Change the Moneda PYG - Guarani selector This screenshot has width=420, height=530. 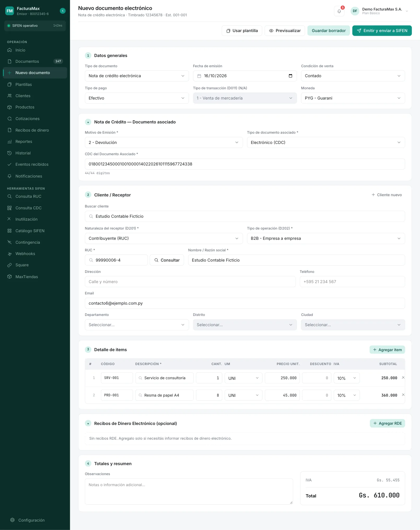353,98
